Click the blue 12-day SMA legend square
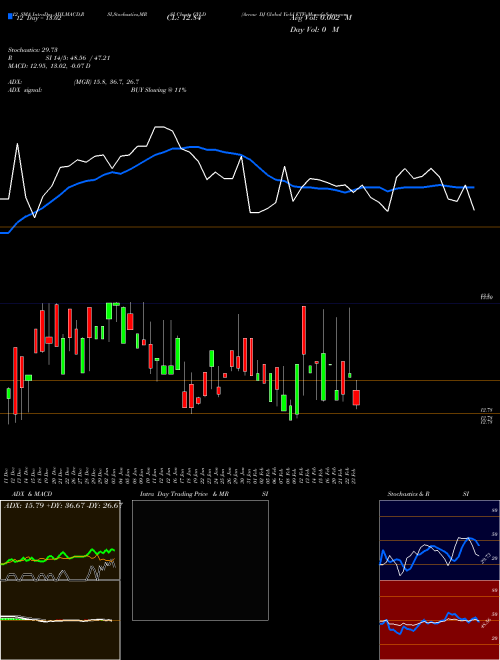500x660 pixels. coord(10,17)
